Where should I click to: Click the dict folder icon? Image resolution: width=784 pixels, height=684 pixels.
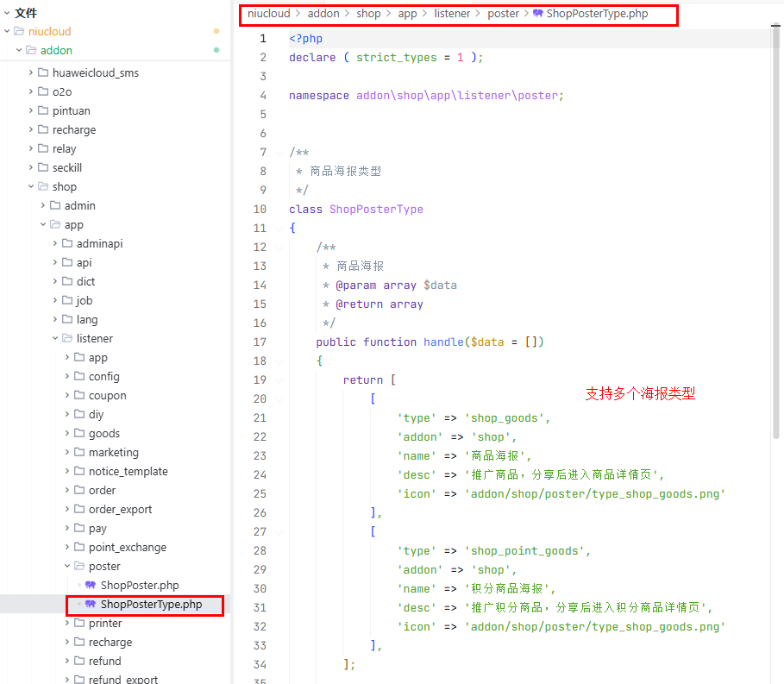coord(67,281)
